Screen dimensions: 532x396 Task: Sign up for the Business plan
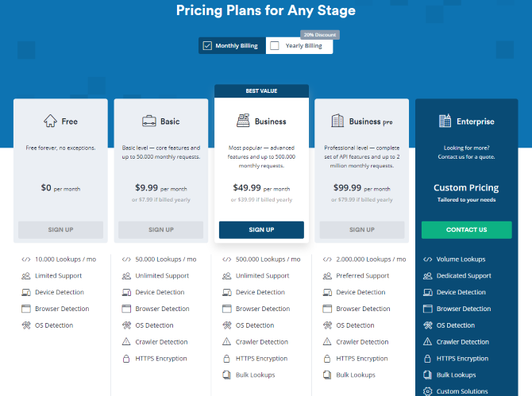tap(261, 229)
